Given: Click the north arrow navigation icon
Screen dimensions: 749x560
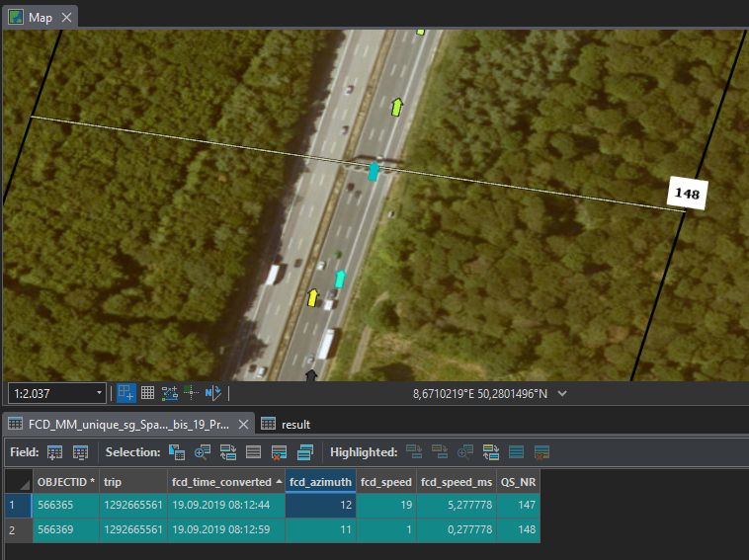Looking at the screenshot, I should [x=213, y=393].
